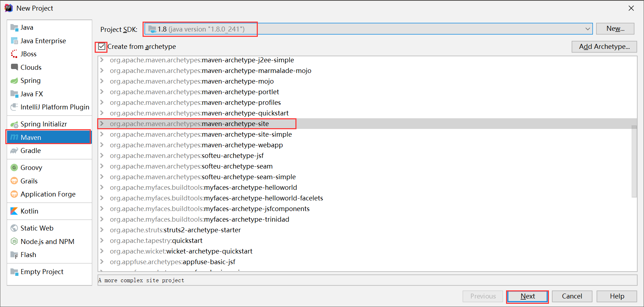
Task: Click the IntelliJ IDEA logo in title bar
Action: coord(9,8)
